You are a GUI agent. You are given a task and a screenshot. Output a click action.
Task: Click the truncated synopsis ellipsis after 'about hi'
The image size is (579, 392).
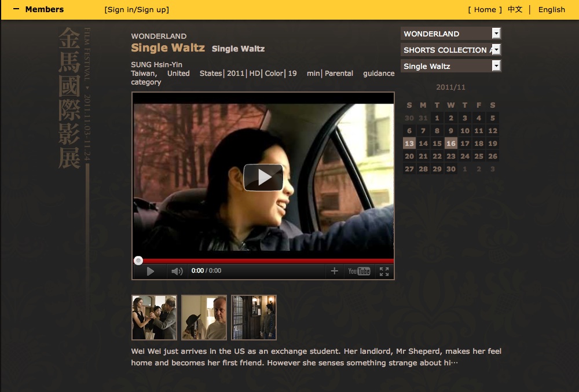point(454,363)
